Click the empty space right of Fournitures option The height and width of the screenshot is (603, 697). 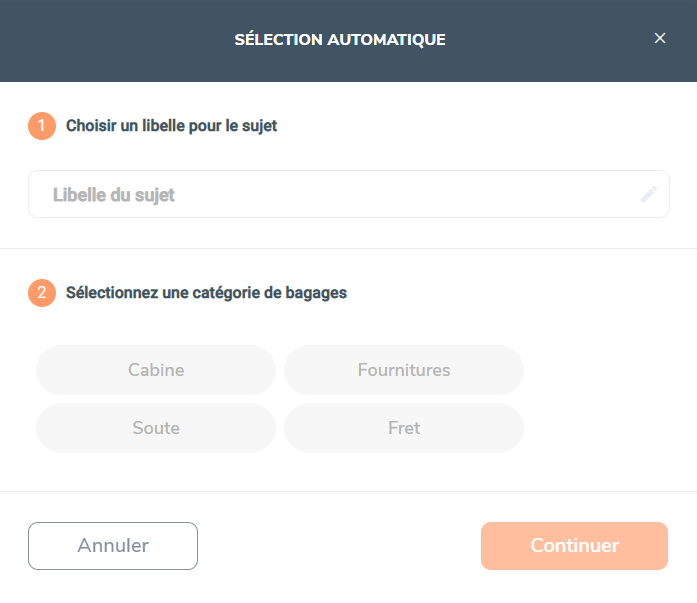[610, 370]
